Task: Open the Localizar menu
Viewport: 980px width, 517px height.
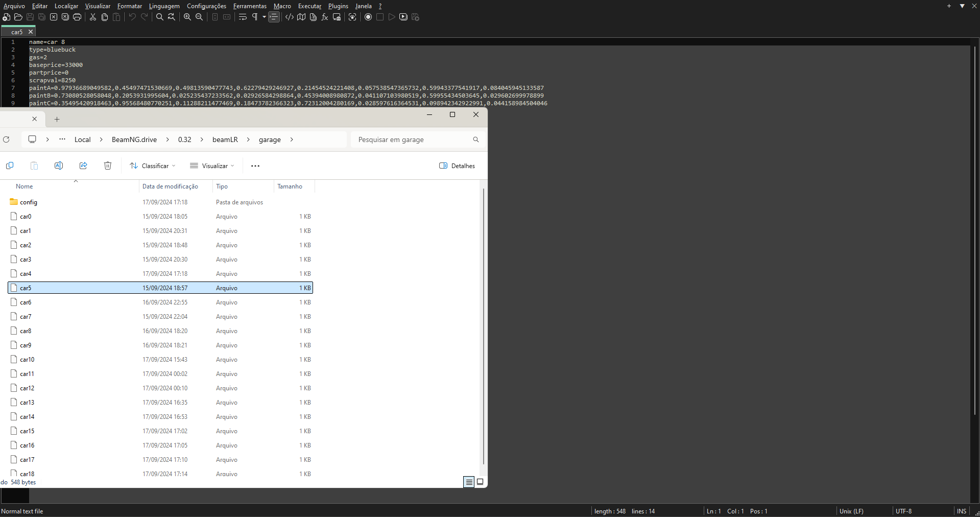Action: coord(66,6)
